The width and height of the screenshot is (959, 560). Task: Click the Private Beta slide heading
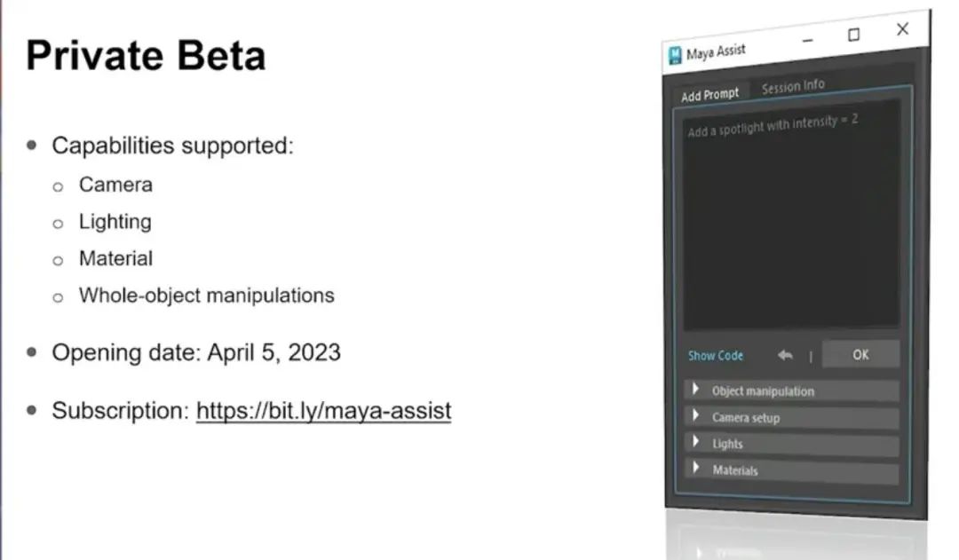pos(146,55)
